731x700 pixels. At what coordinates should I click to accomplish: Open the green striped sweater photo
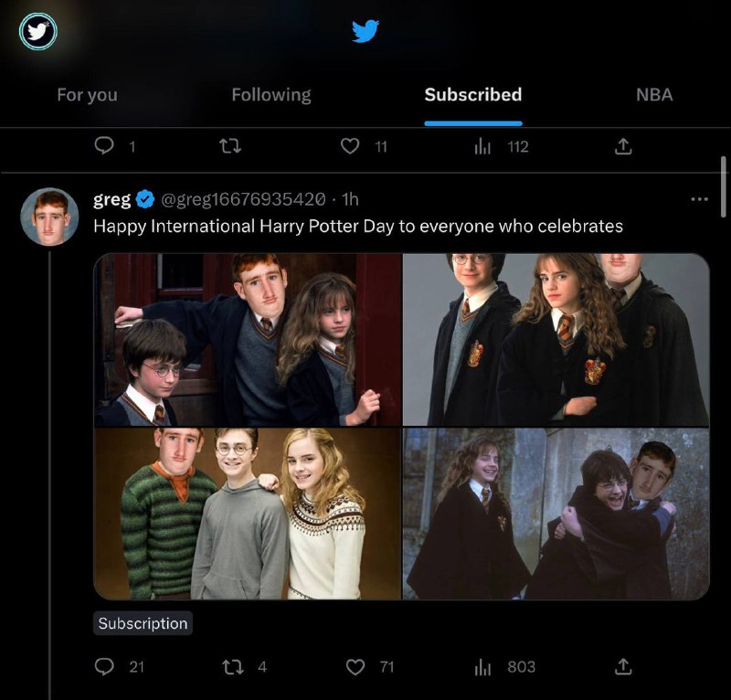pos(248,514)
